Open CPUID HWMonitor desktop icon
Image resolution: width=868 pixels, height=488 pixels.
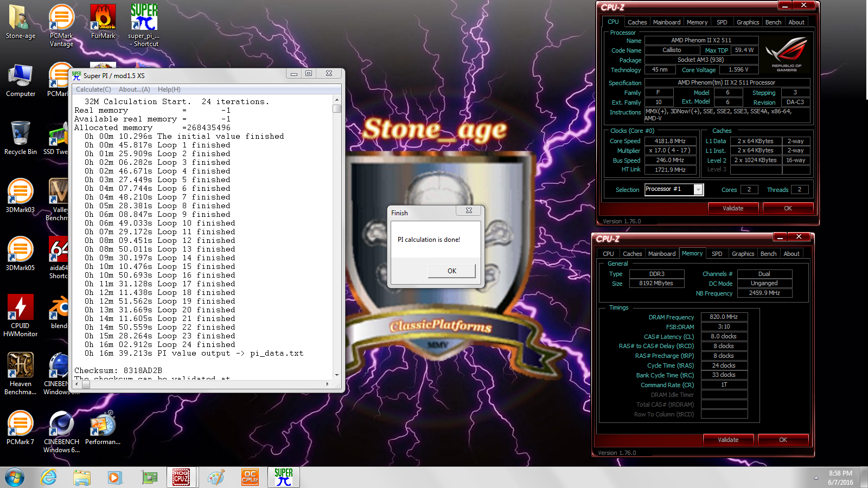[21, 316]
